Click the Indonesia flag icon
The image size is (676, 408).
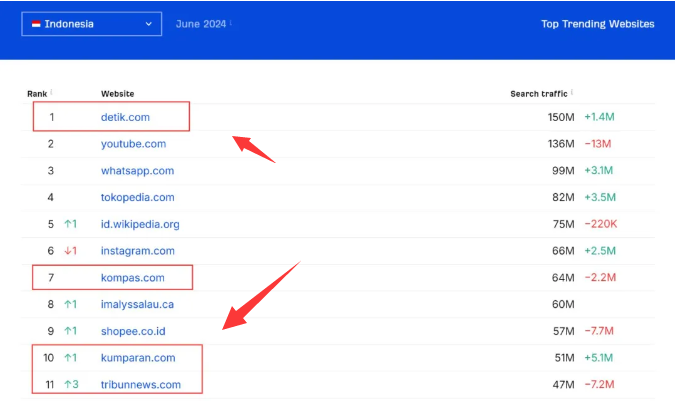pyautogui.click(x=36, y=24)
